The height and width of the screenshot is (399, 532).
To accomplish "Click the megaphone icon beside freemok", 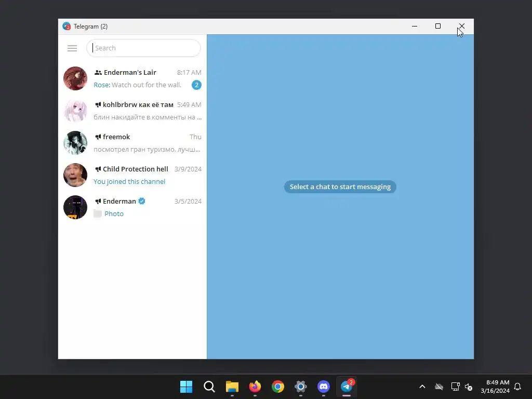I will click(x=98, y=137).
